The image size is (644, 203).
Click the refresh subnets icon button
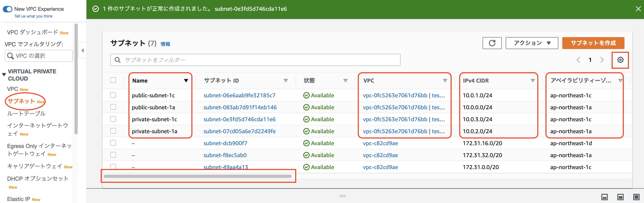coord(492,43)
